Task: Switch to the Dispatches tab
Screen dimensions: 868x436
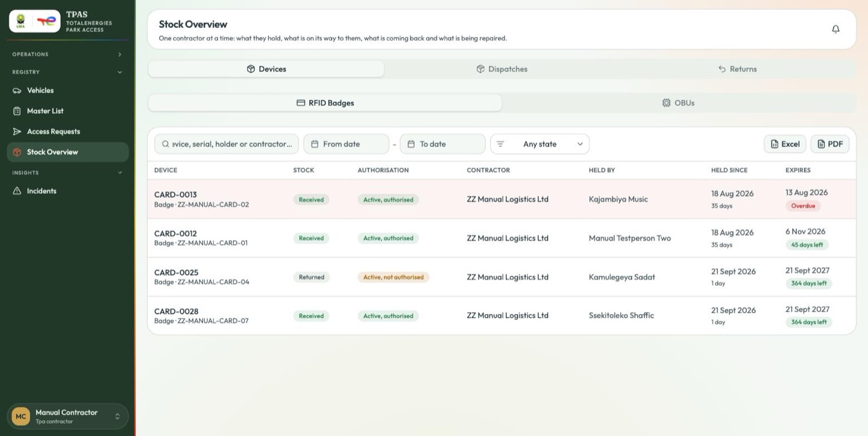Action: (x=502, y=69)
